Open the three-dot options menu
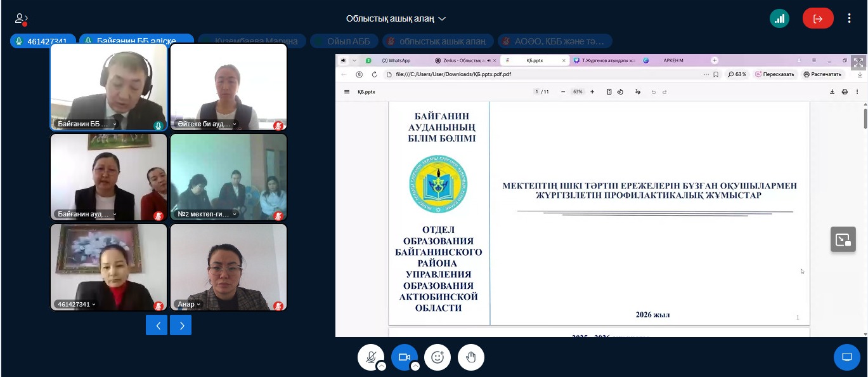This screenshot has height=377, width=868. 849,18
